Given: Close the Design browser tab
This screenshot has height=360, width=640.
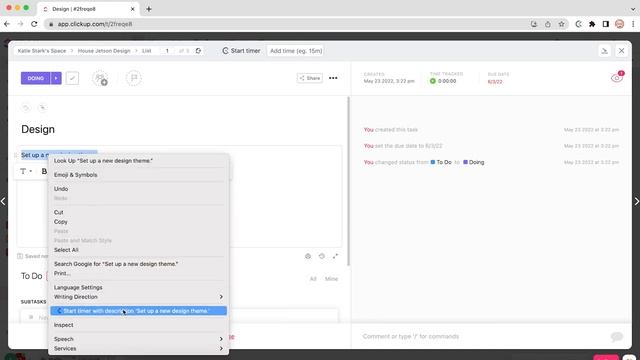Looking at the screenshot, I should pos(132,9).
